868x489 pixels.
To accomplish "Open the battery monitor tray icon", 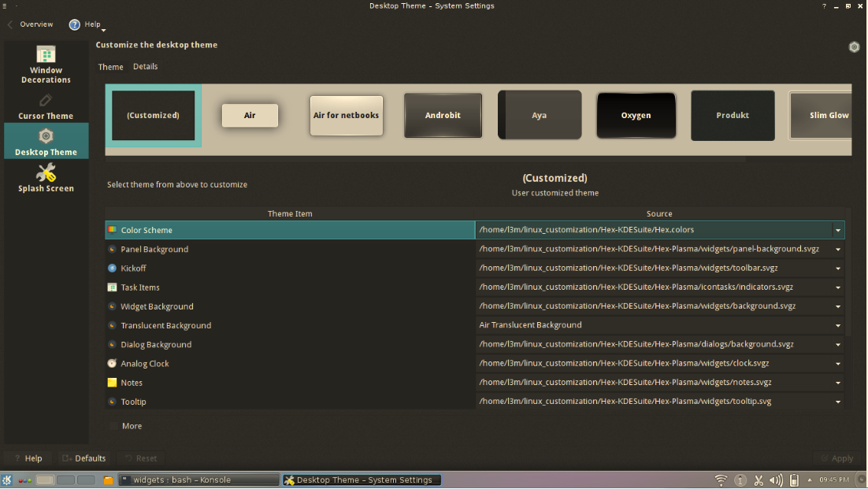I will click(794, 480).
